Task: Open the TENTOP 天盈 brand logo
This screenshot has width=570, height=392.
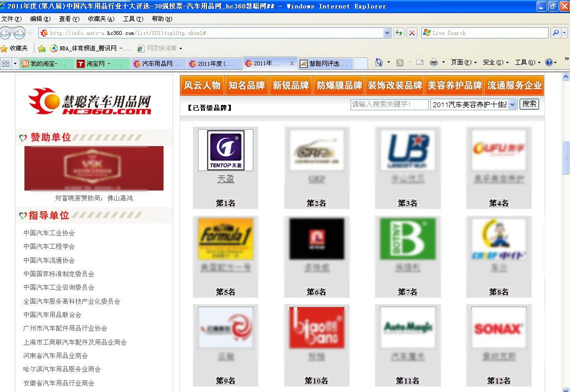Action: coord(225,150)
